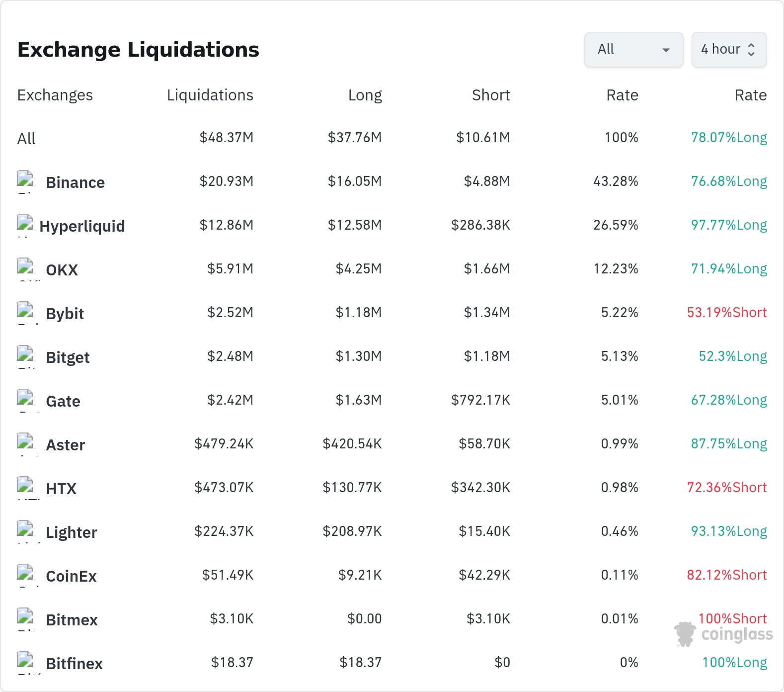The width and height of the screenshot is (784, 692).
Task: Click the Hyperliquid exchange logo icon
Action: pyautogui.click(x=25, y=225)
